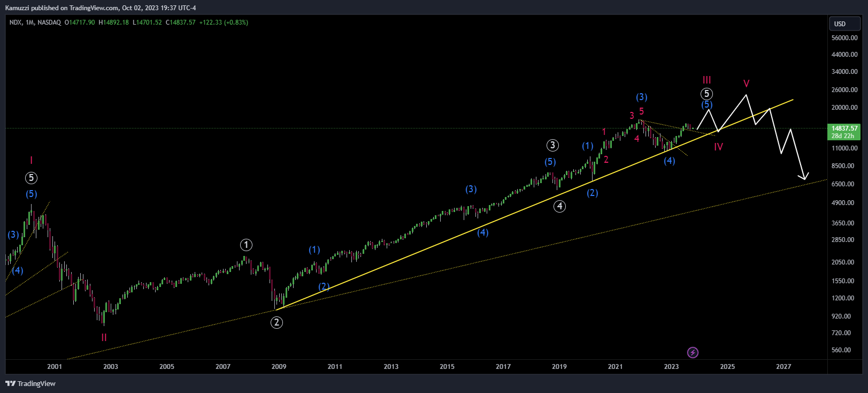
Task: Click the 2023 year on time axis
Action: coord(671,367)
